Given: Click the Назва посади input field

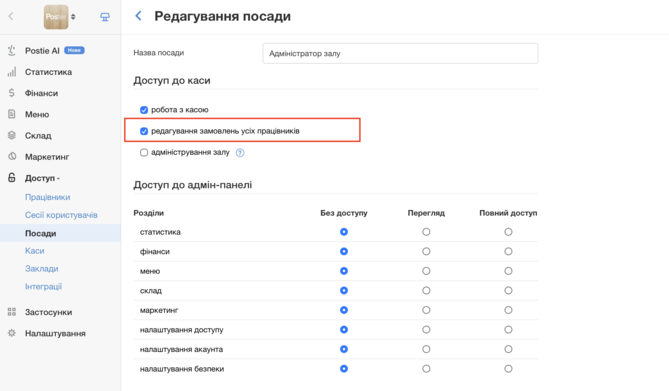Looking at the screenshot, I should [400, 53].
